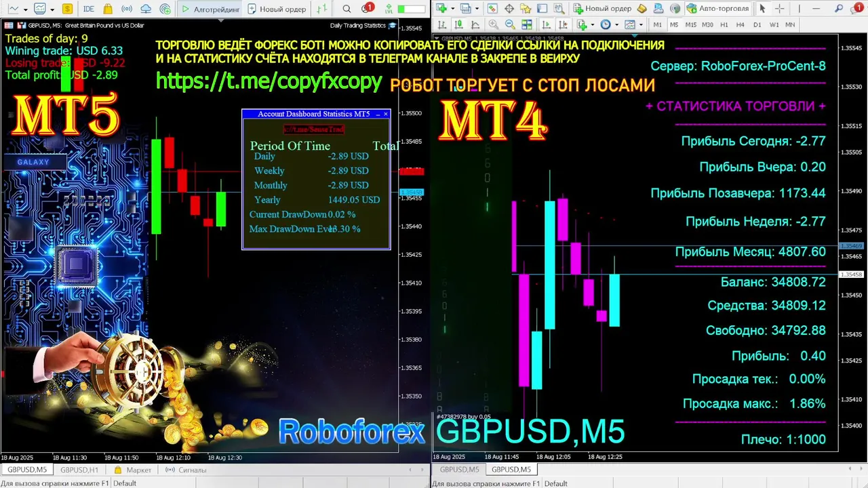Select the M15 timeframe in MT4
Image resolution: width=868 pixels, height=488 pixels.
(x=690, y=24)
